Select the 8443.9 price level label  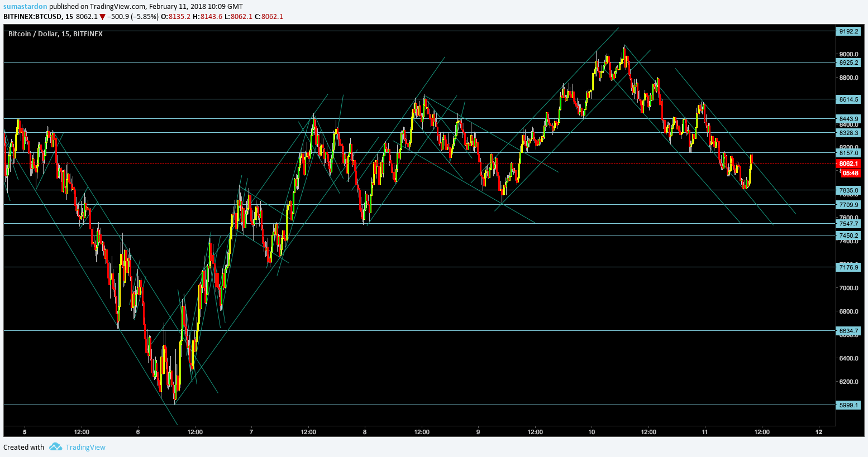pyautogui.click(x=848, y=119)
